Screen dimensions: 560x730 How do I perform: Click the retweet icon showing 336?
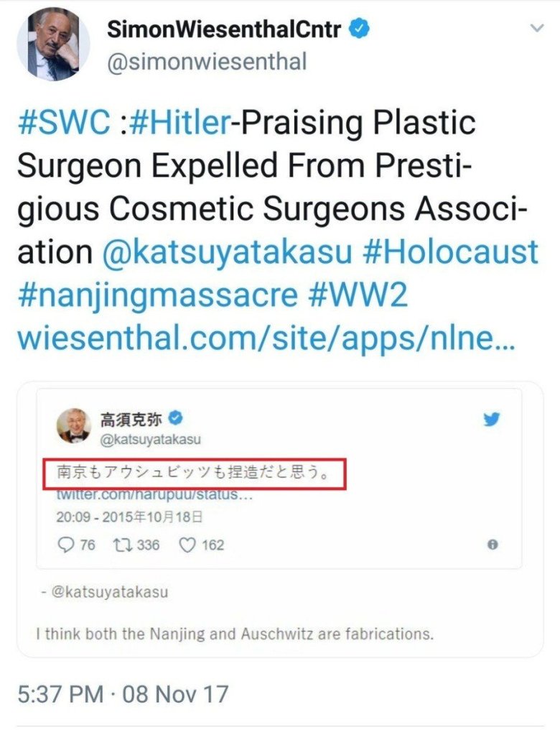click(x=123, y=545)
